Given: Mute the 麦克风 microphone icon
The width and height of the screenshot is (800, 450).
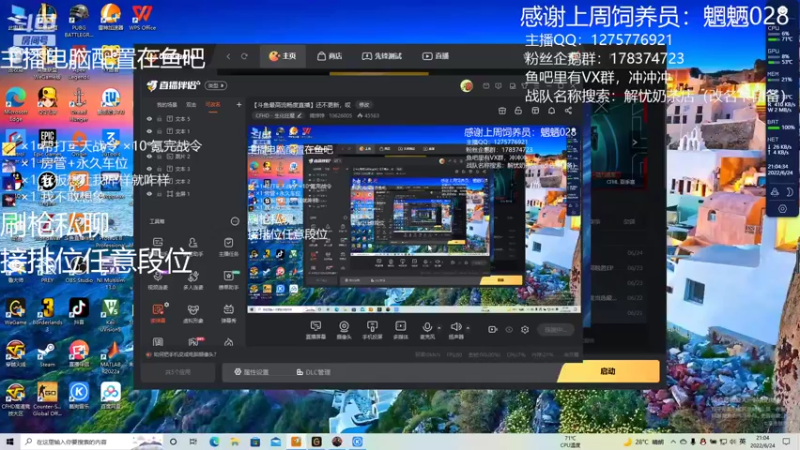Looking at the screenshot, I should pos(427,327).
